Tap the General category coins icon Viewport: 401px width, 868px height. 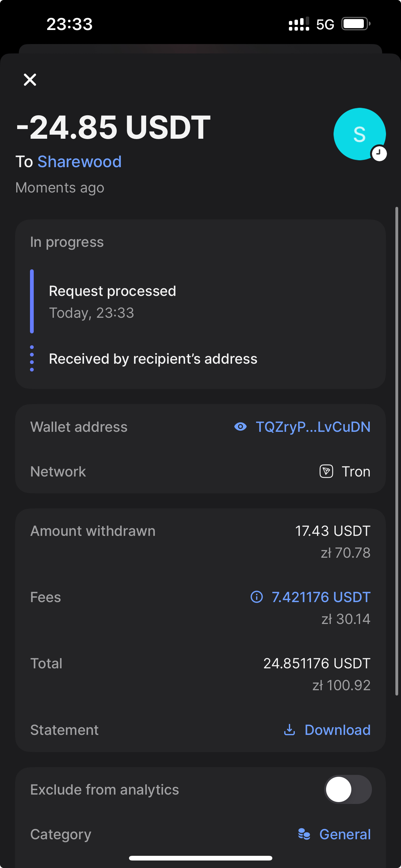coord(304,834)
